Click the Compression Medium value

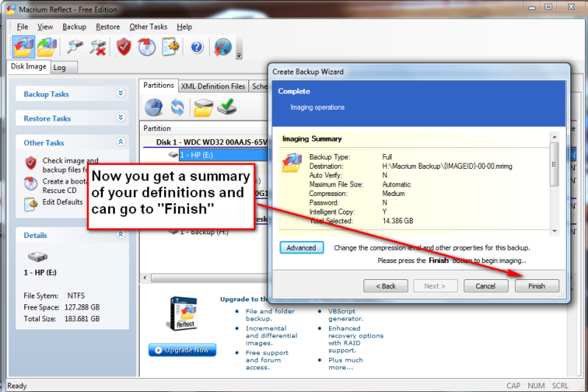coord(394,193)
